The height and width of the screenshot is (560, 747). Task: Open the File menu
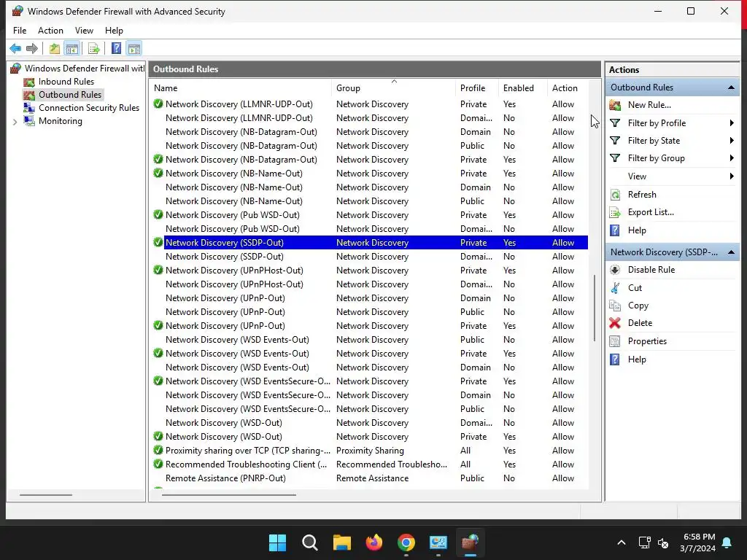tap(20, 31)
